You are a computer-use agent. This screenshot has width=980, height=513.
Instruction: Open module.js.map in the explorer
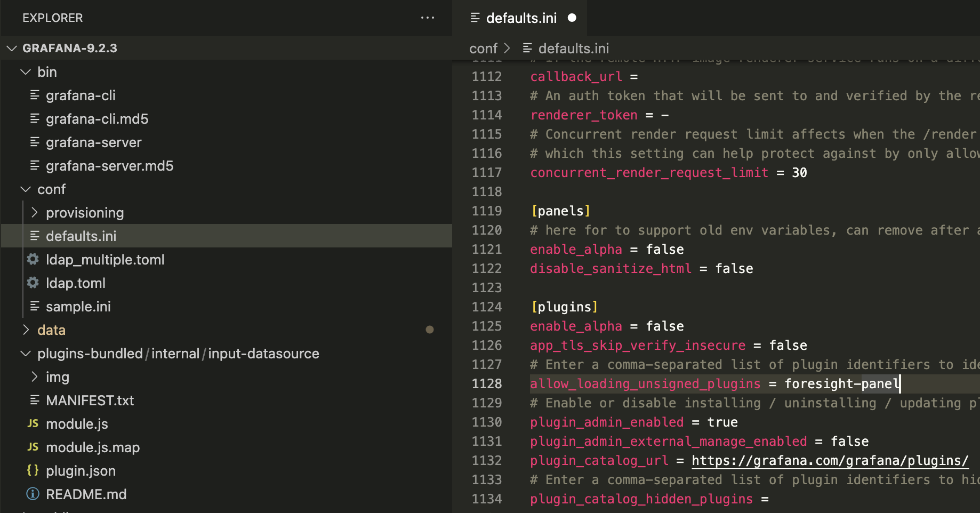pos(93,447)
